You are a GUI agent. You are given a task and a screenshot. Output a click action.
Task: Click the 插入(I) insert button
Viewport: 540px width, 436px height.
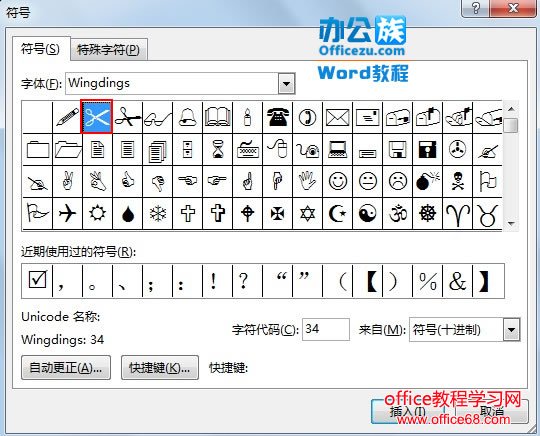click(x=408, y=411)
